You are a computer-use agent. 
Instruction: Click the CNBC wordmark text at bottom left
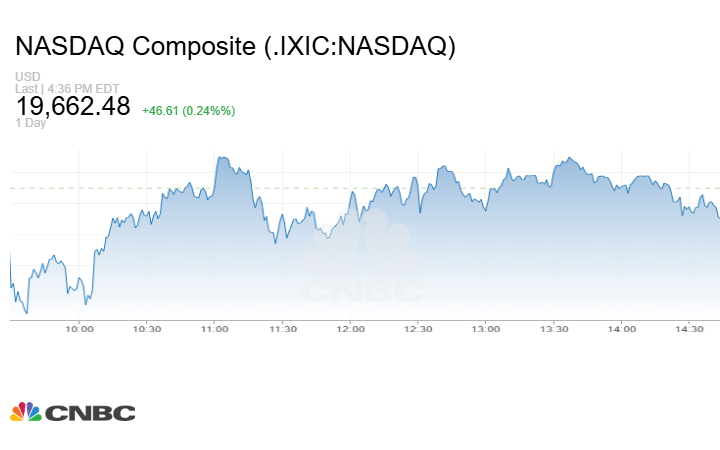90,412
